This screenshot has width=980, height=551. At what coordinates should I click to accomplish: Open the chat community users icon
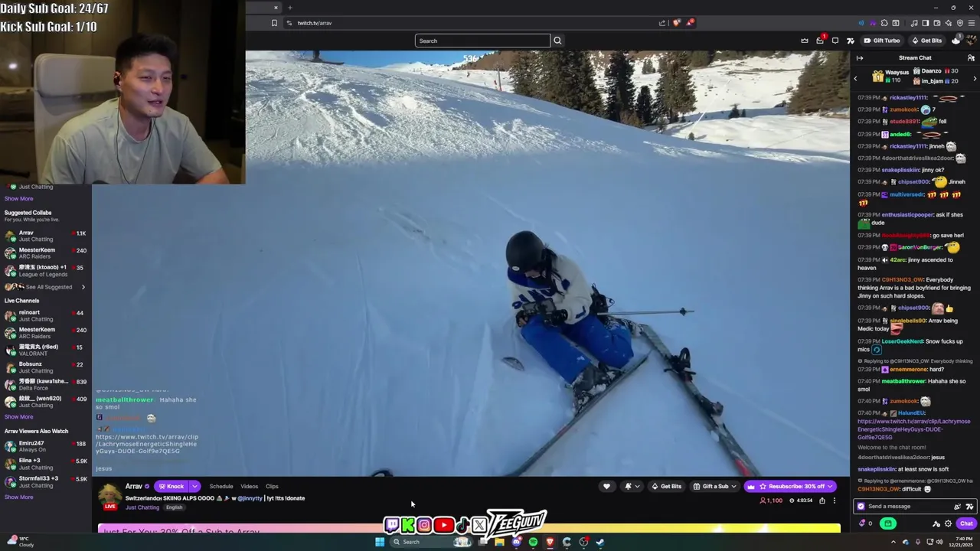coord(971,58)
